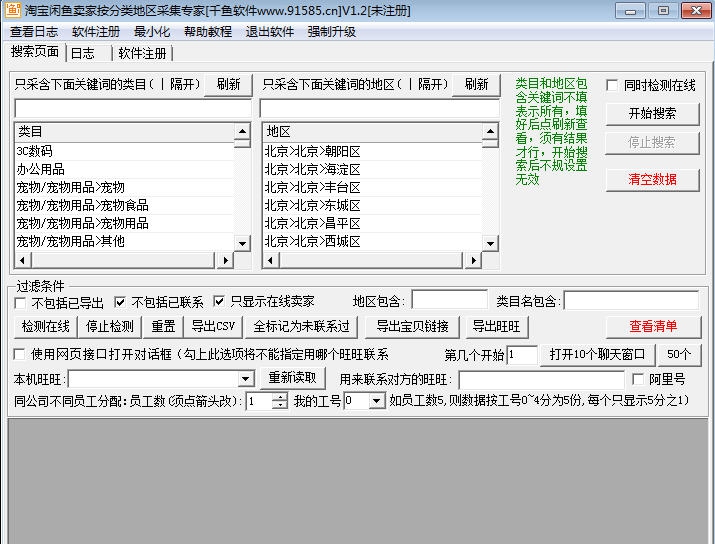This screenshot has height=544, width=715.
Task: Click the 导出旺旺 button
Action: (x=496, y=326)
